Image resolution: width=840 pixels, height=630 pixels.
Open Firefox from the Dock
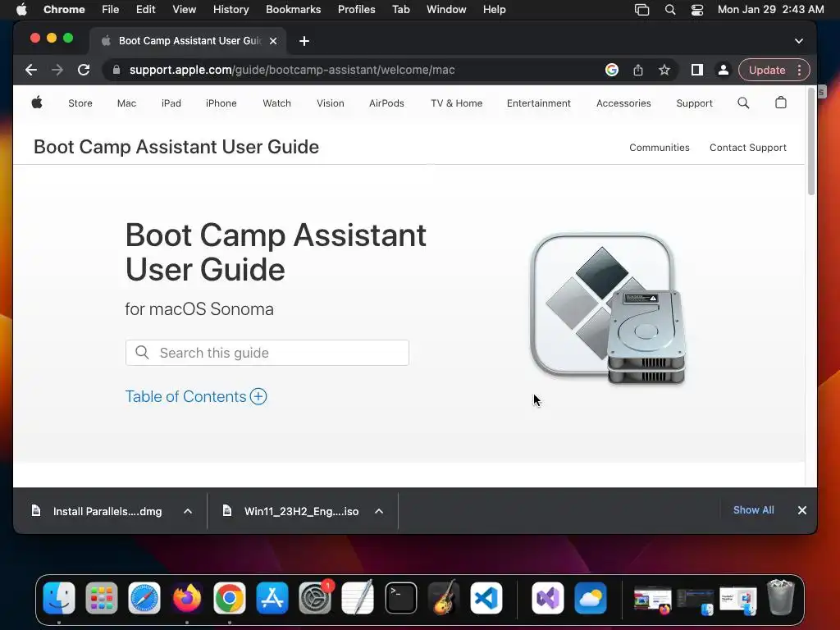tap(187, 598)
